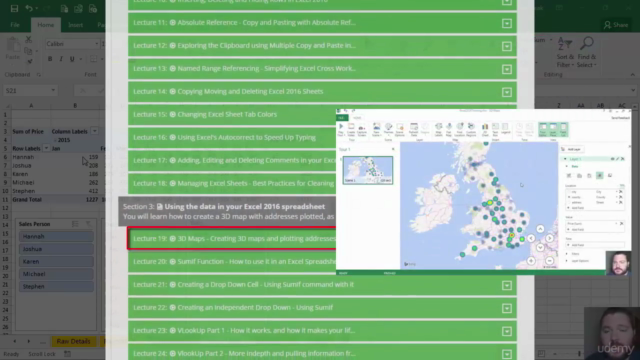Open the File tab in Excel
The width and height of the screenshot is (640, 360).
[15, 25]
